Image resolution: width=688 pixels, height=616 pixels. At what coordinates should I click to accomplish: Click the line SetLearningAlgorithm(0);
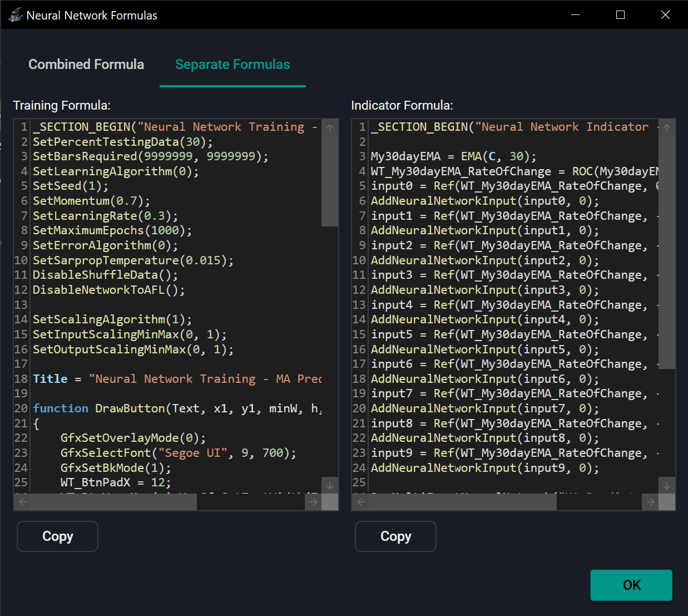coord(116,171)
